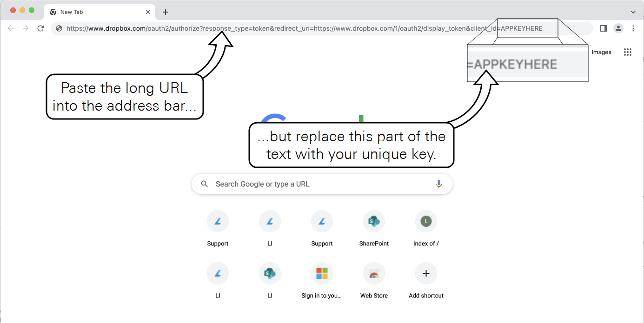Open the Web Store shortcut
Viewport: 644px width, 323px height.
click(x=374, y=274)
